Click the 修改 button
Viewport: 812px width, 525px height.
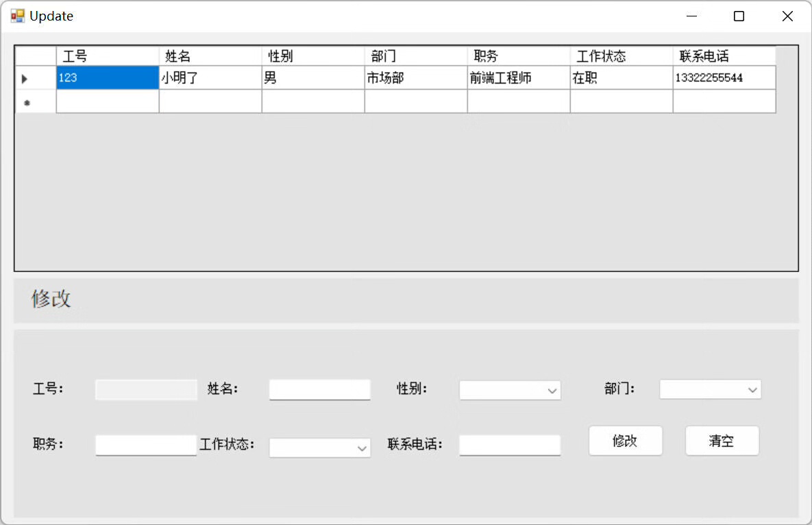626,441
